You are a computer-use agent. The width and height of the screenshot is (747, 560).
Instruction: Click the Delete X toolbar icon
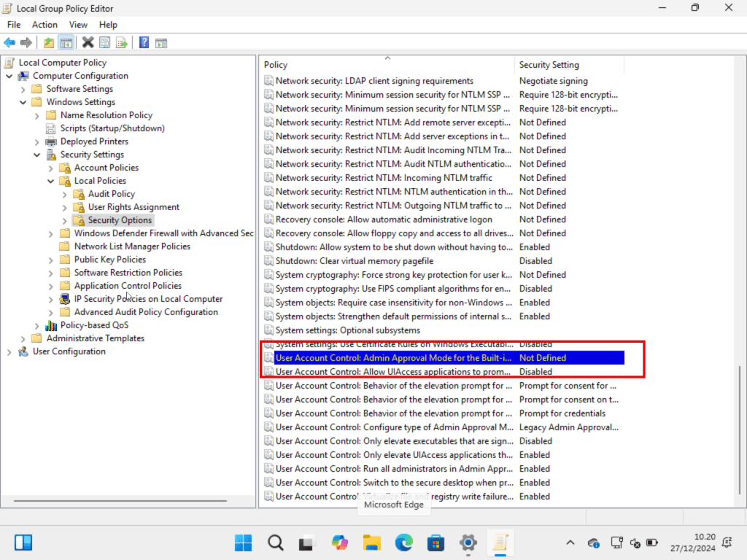pyautogui.click(x=88, y=43)
